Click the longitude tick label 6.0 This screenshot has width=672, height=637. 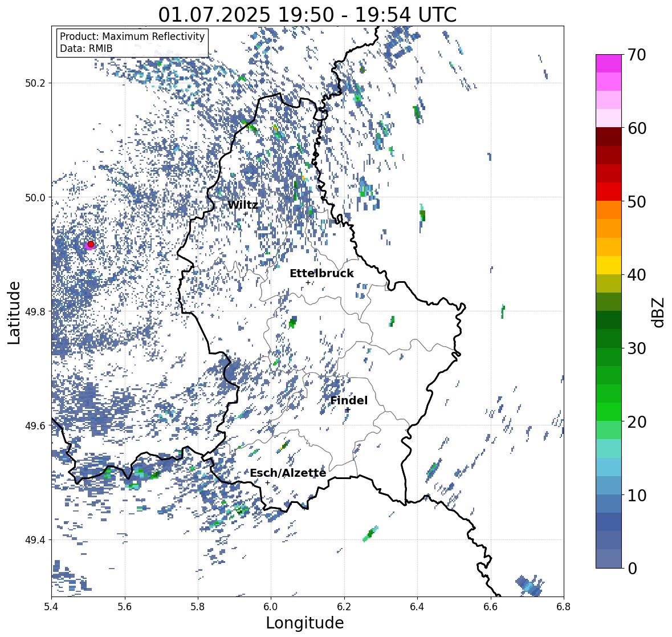point(271,607)
